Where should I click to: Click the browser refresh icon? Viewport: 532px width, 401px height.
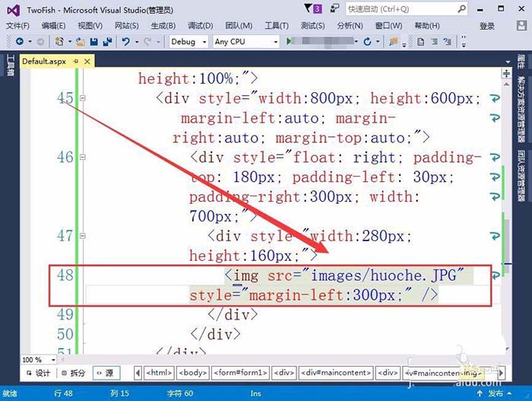[x=367, y=42]
